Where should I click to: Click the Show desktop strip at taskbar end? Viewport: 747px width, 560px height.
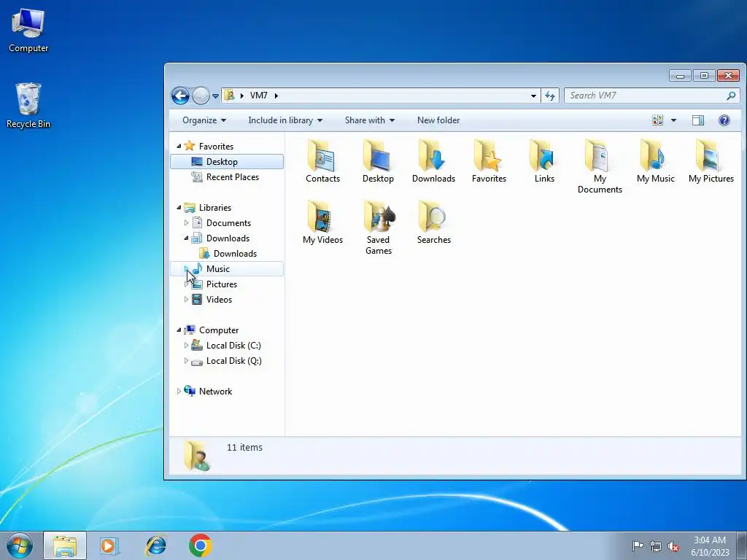pos(742,545)
